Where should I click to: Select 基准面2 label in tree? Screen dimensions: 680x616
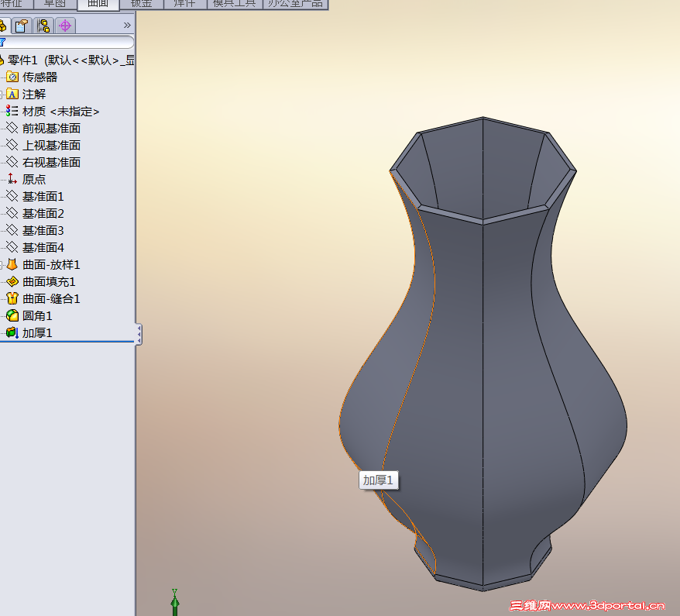43,213
